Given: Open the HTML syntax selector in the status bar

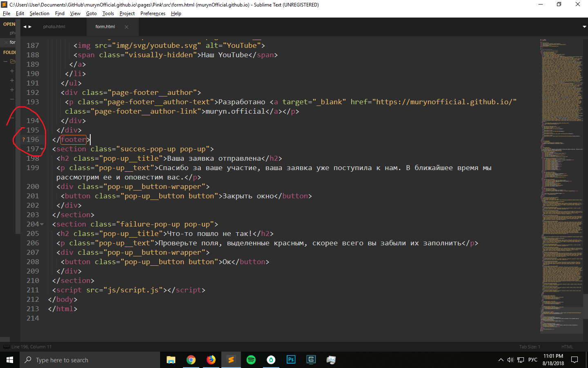Looking at the screenshot, I should point(567,347).
